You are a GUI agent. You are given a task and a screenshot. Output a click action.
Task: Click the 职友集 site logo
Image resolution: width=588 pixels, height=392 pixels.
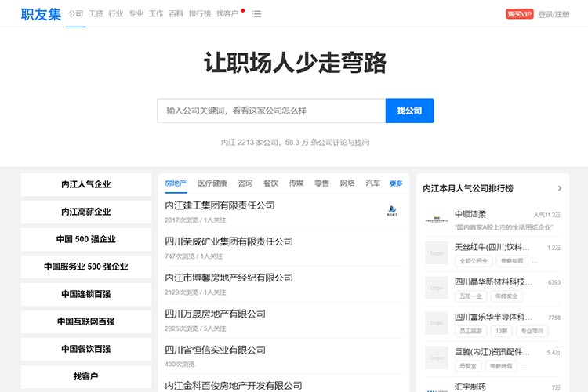pyautogui.click(x=40, y=14)
